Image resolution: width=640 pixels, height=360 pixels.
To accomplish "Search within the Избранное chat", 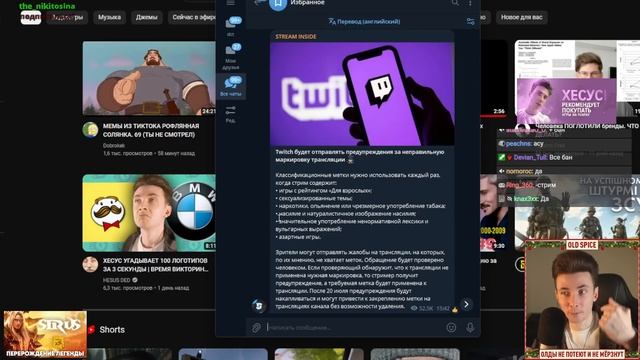I will coord(455,3).
